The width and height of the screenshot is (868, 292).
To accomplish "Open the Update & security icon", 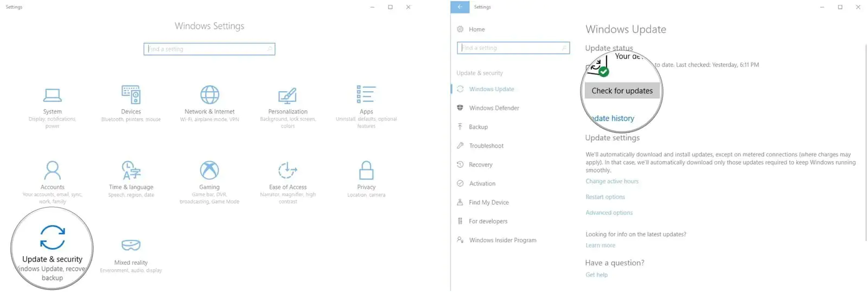I will coord(53,237).
